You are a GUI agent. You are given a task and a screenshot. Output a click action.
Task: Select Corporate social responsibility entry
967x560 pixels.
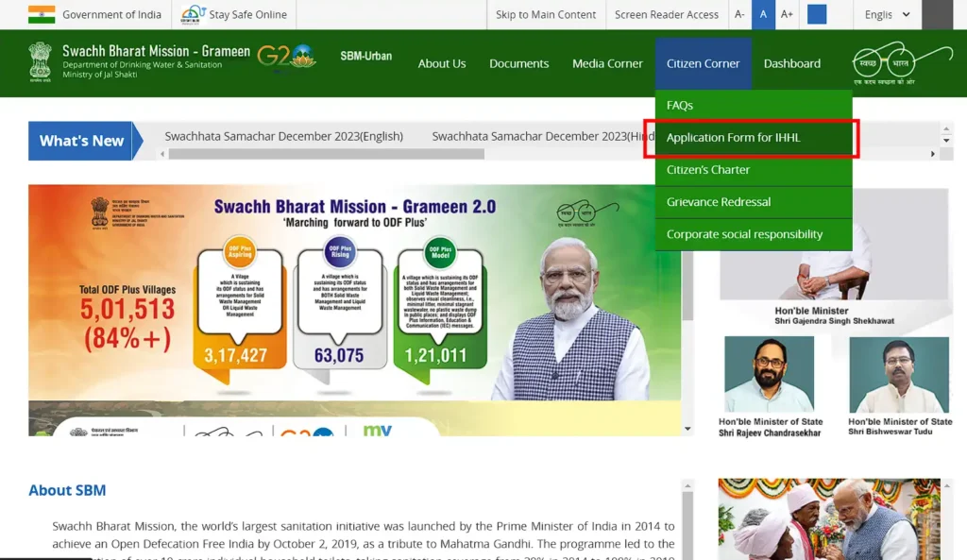754,234
